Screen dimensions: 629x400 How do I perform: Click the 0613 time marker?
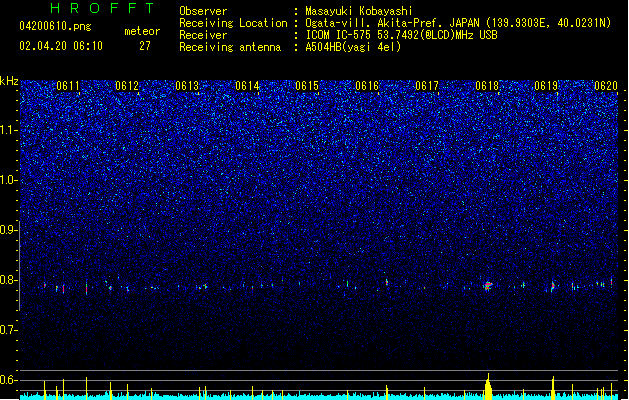coord(187,86)
